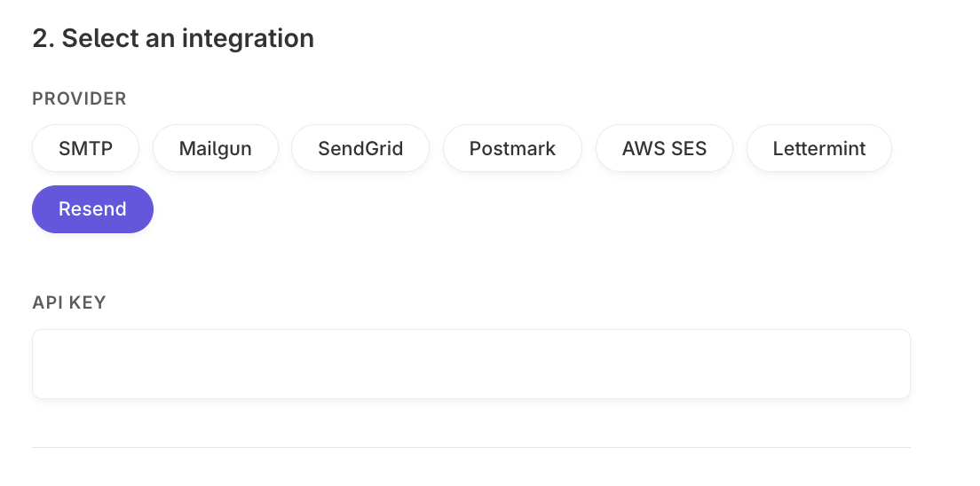Image resolution: width=980 pixels, height=486 pixels.
Task: Click the highlighted Resend provider pill
Action: (x=92, y=209)
